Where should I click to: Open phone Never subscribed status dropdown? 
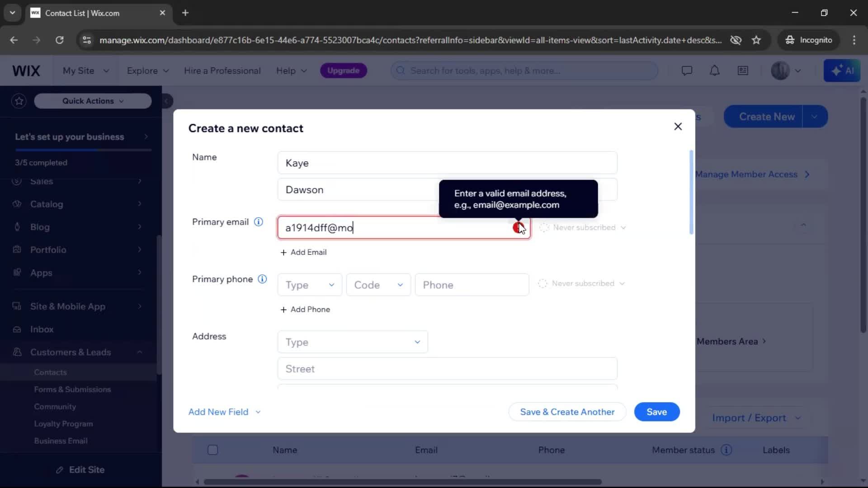tap(582, 284)
